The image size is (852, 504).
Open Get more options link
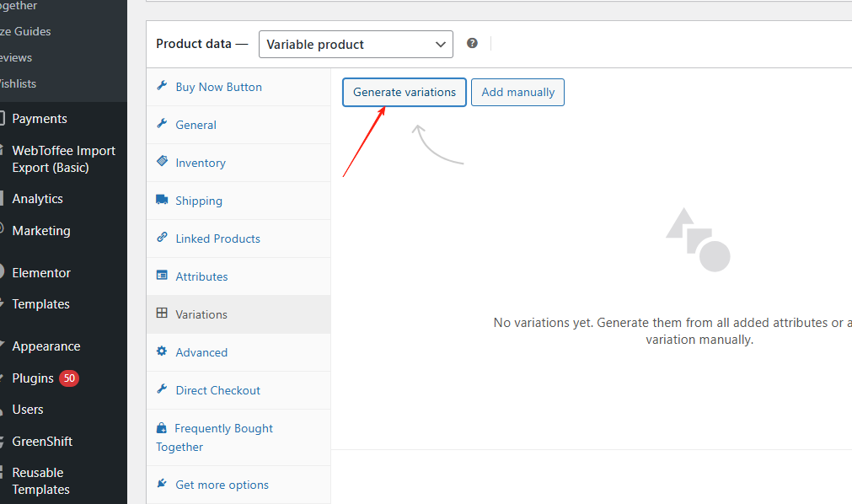pos(222,485)
